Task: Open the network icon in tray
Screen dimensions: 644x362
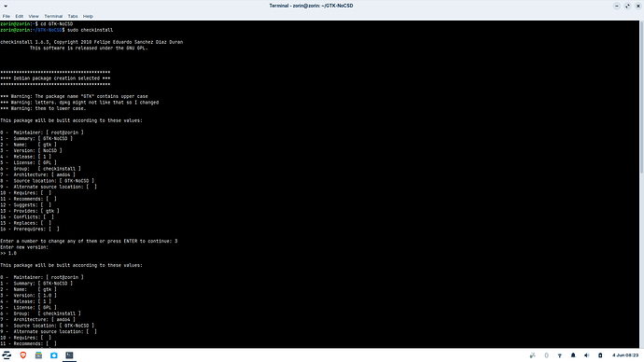Action: [x=559, y=355]
